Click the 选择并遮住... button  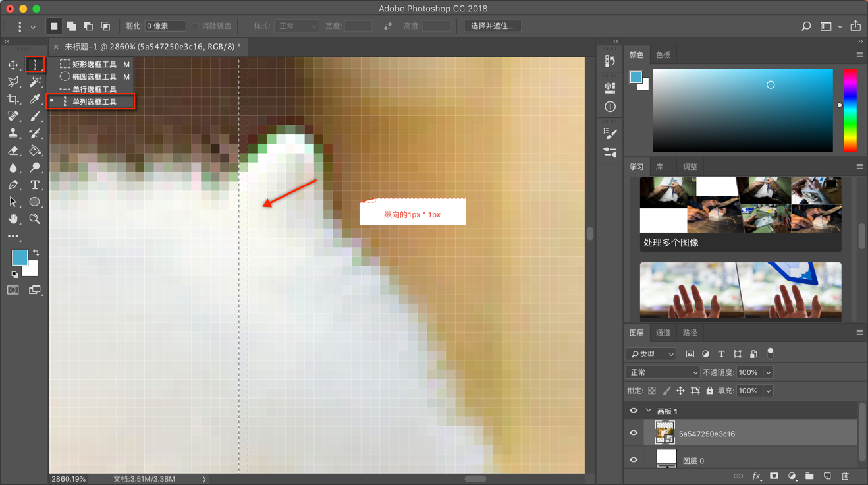[x=493, y=26]
